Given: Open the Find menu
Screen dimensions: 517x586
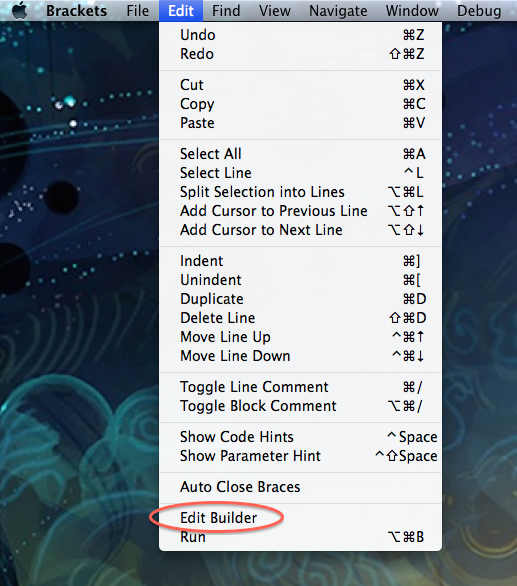Looking at the screenshot, I should coord(226,10).
